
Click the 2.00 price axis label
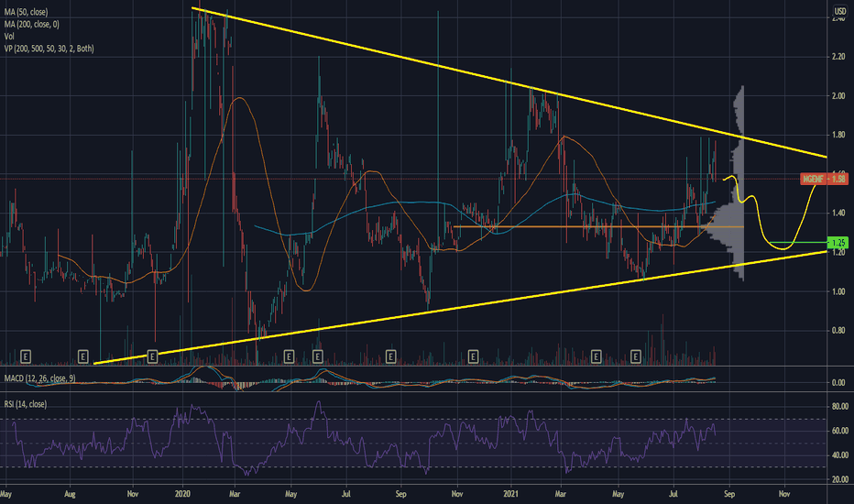(838, 96)
